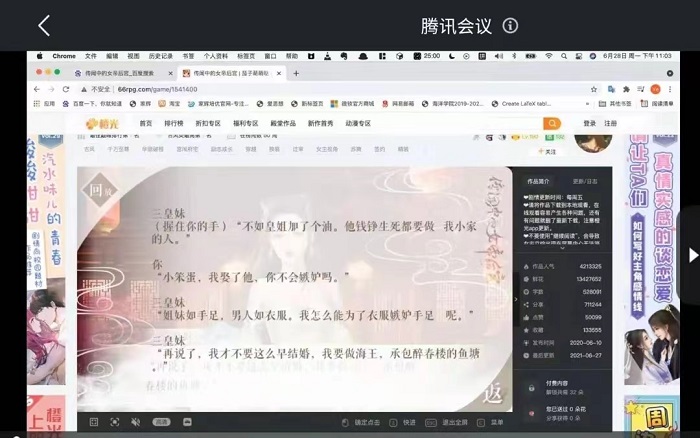Click 快进 fast forward in player bar
This screenshot has width=700, height=438.
[x=403, y=422]
